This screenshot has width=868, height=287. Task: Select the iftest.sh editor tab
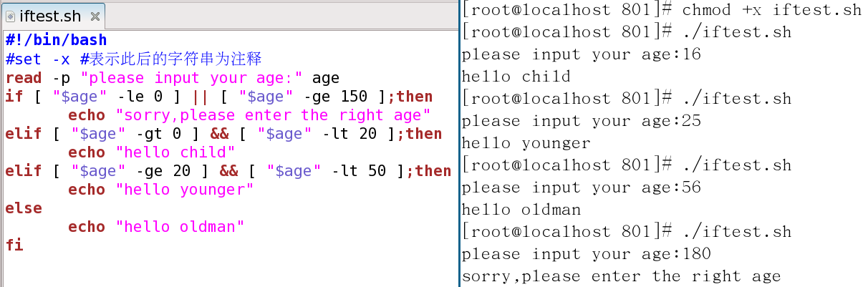coord(53,15)
